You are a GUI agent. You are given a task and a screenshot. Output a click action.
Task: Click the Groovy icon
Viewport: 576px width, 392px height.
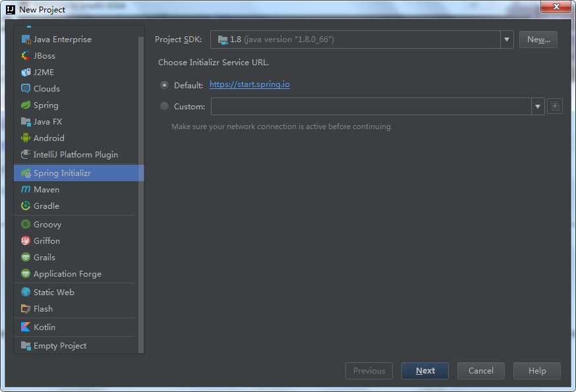point(26,224)
